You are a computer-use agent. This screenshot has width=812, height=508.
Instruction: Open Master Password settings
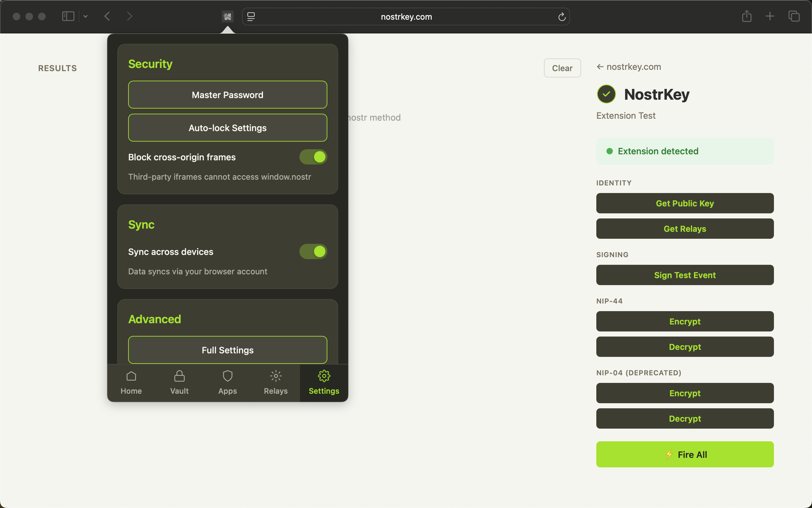click(x=227, y=95)
